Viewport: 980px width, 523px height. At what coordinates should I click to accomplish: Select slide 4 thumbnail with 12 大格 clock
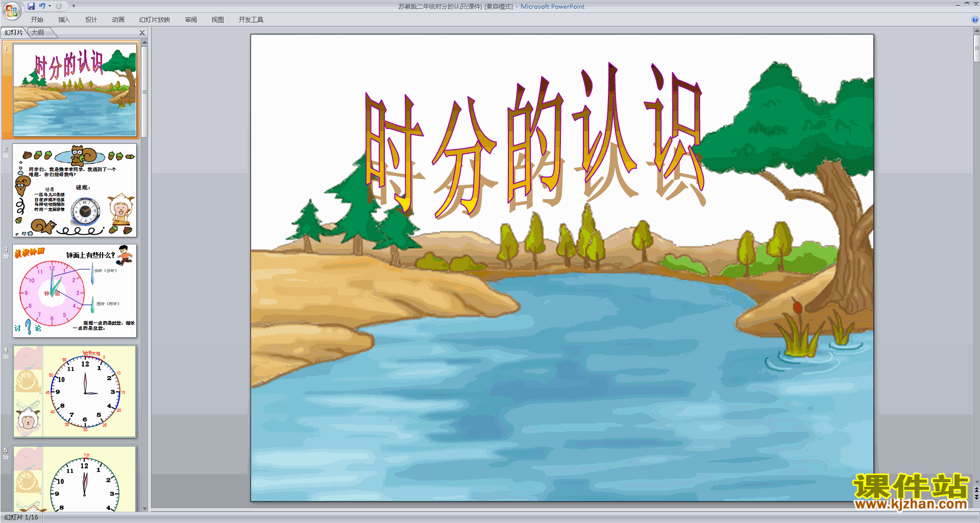point(75,391)
